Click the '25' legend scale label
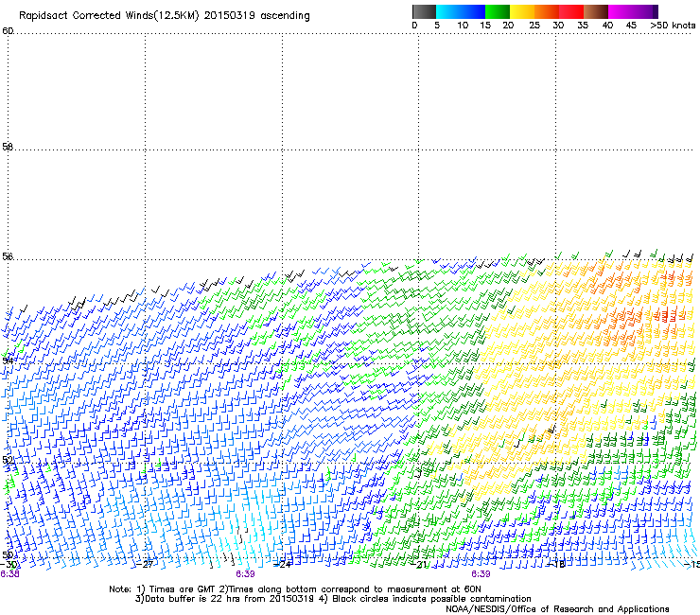 click(x=534, y=26)
